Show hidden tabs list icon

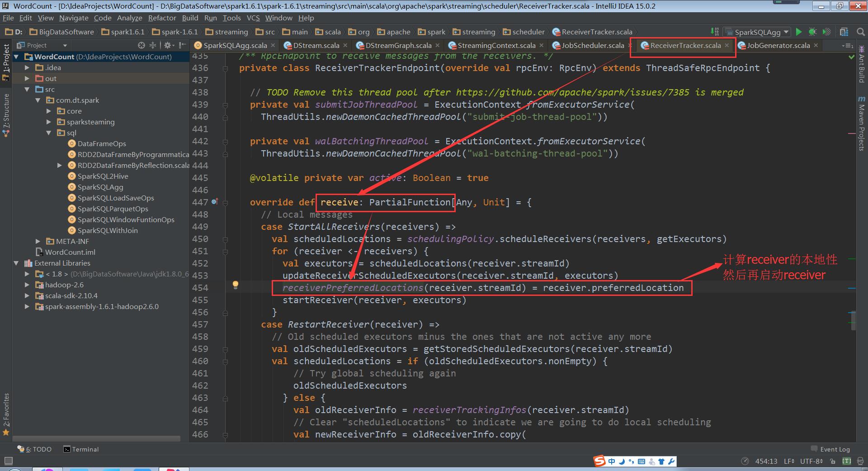click(848, 46)
